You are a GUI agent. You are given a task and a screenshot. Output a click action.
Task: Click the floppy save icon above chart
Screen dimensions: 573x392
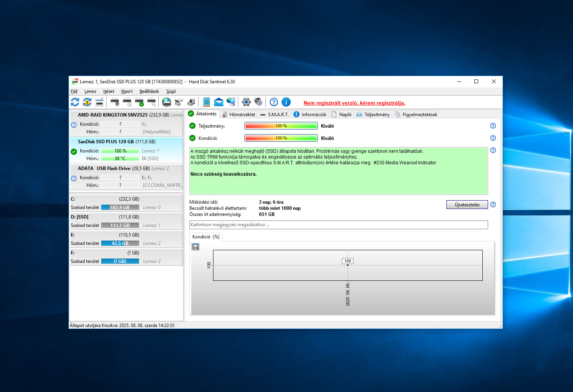tap(195, 247)
